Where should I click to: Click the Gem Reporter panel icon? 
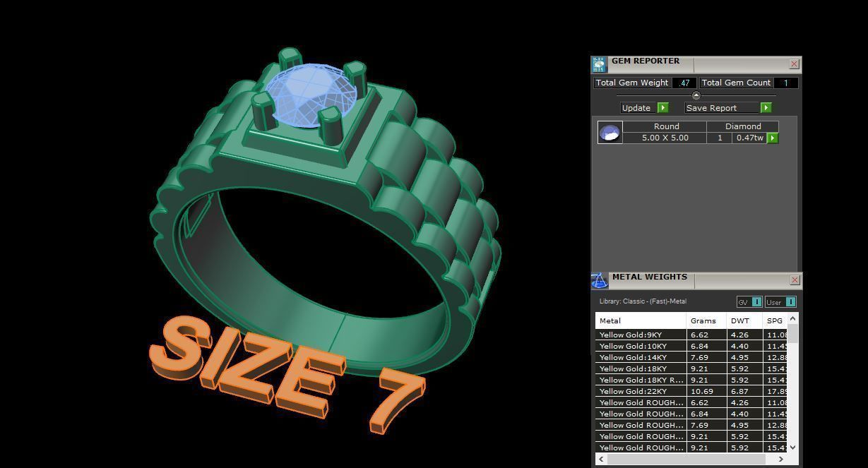(599, 65)
